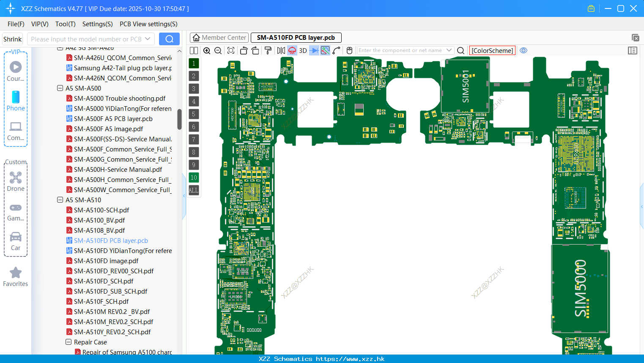Open the ColorScheme button
This screenshot has width=644, height=363.
click(x=492, y=50)
